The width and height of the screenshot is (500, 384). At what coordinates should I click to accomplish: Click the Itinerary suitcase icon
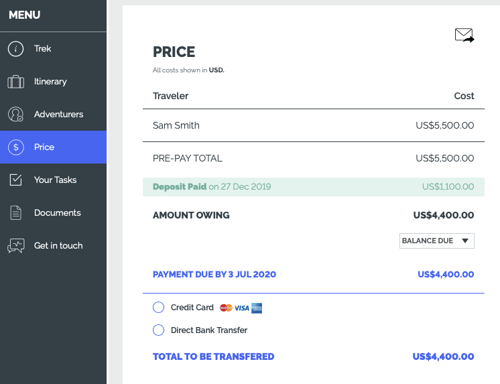point(16,82)
